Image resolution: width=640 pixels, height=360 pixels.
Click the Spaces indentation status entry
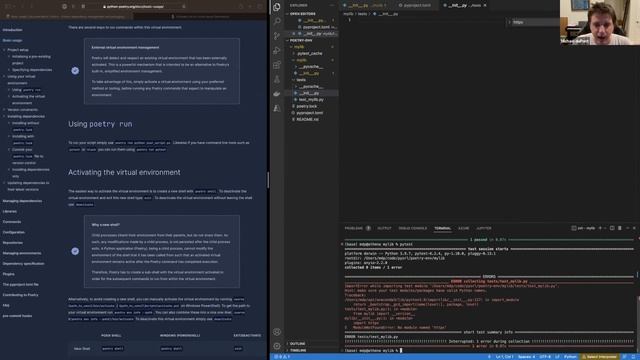click(526, 357)
